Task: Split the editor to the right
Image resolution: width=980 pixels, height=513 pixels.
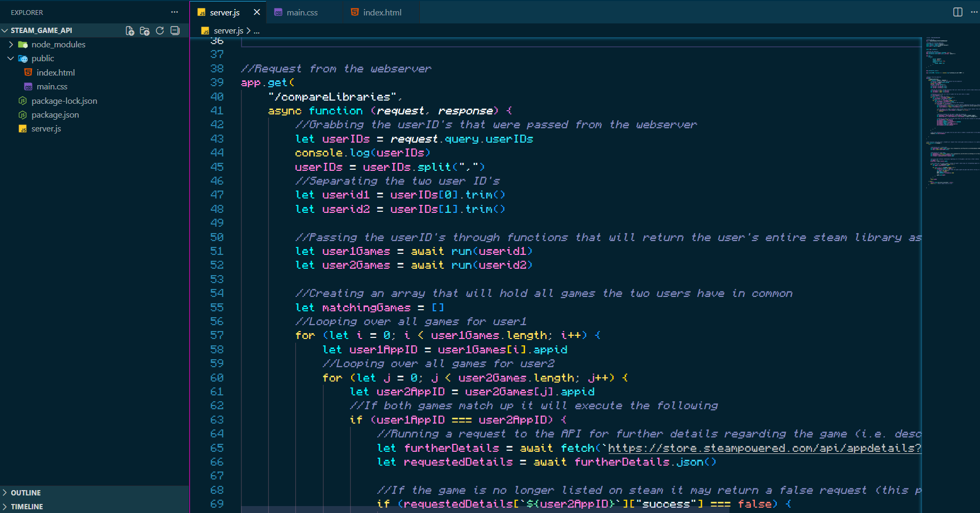Action: pyautogui.click(x=958, y=12)
